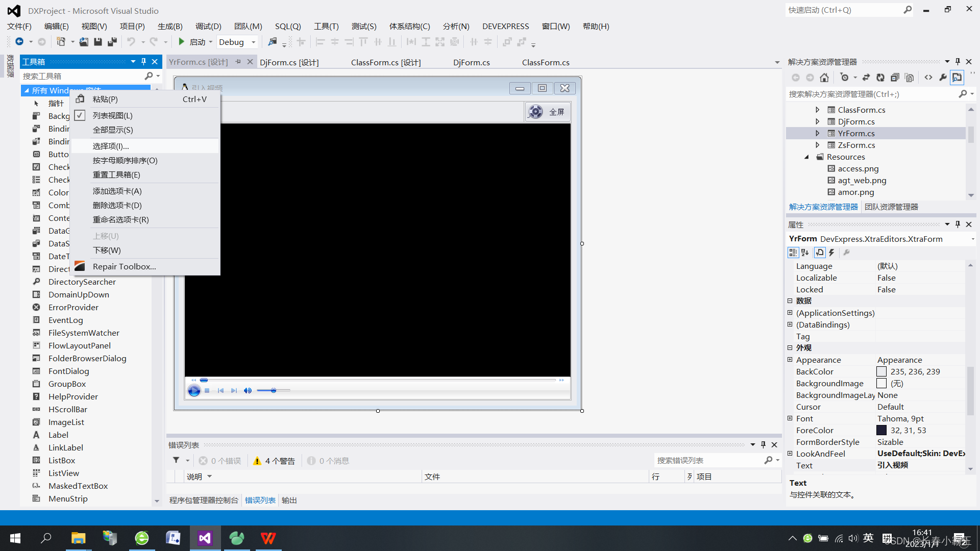Click the Refresh icon in Solution Explorer
This screenshot has width=980, height=551.
880,77
